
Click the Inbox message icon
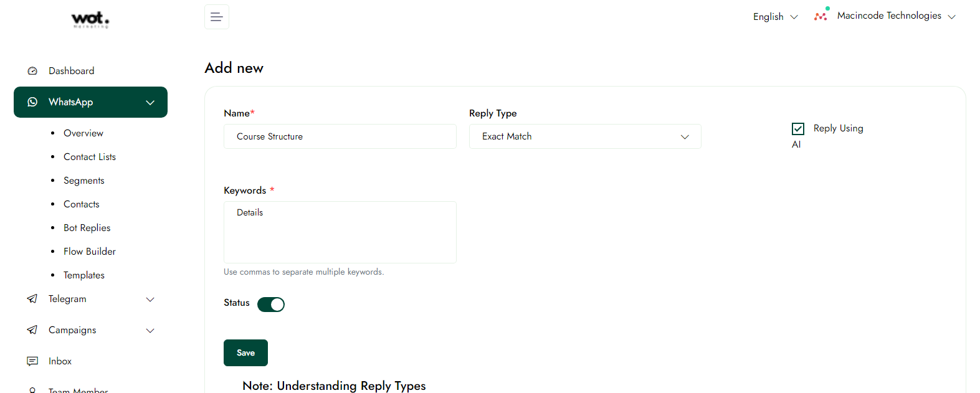pyautogui.click(x=32, y=361)
